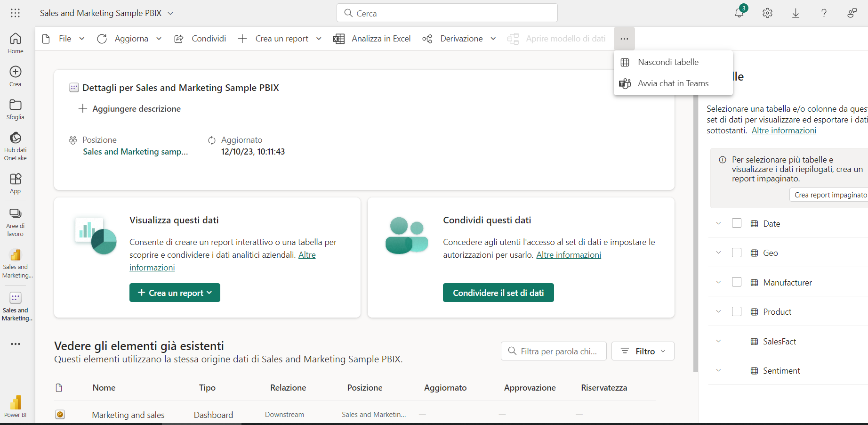Open the help question mark icon
Viewport: 868px width, 425px height.
(x=824, y=13)
